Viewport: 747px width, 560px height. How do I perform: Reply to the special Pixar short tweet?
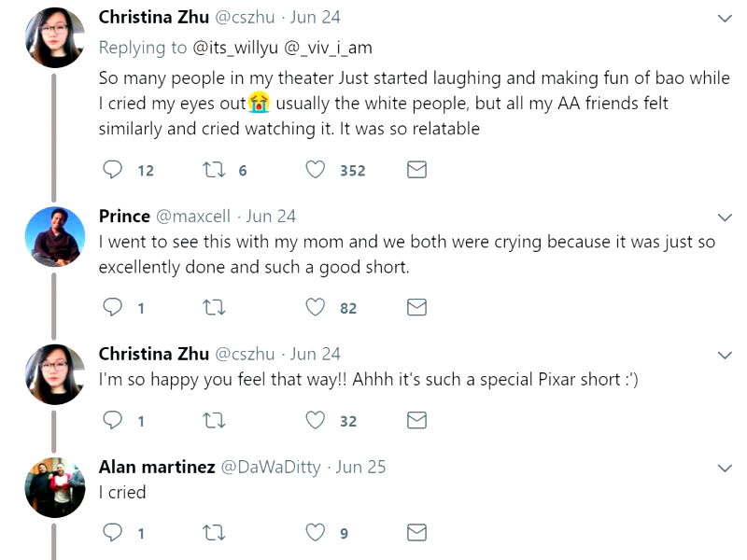click(112, 421)
